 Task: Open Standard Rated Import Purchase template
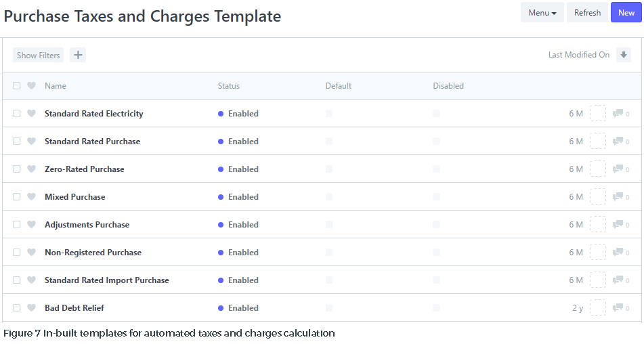(x=107, y=280)
